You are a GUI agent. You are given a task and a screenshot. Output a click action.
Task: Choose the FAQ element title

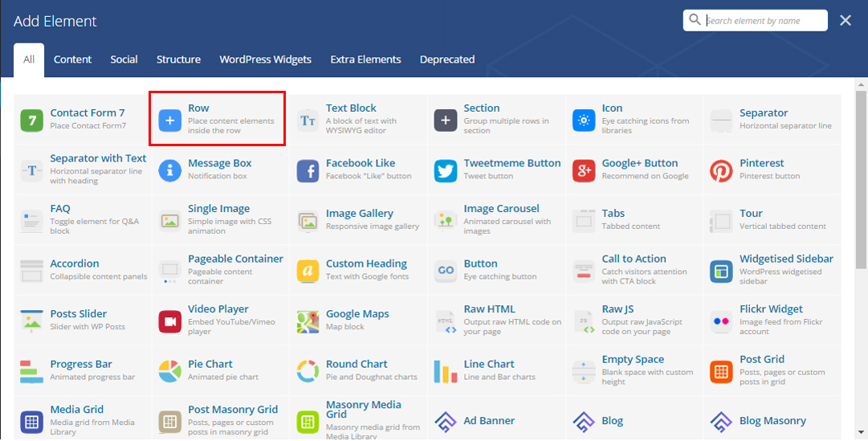point(60,209)
